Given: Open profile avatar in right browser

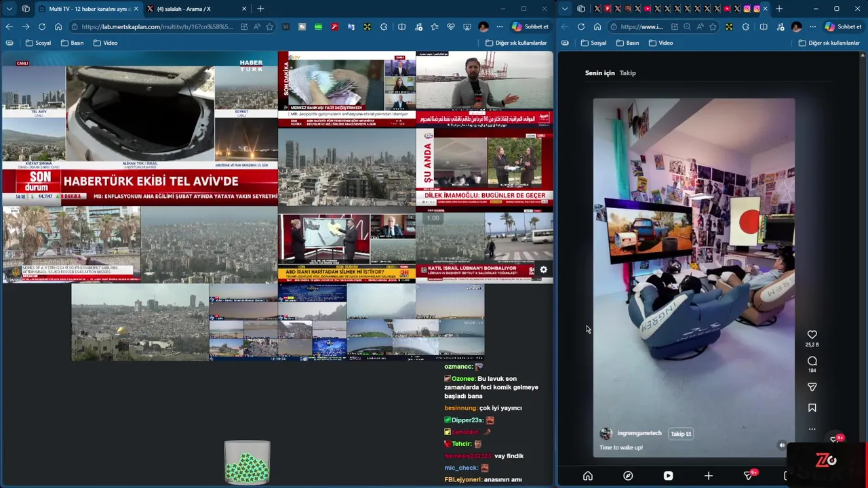Looking at the screenshot, I should [796, 26].
